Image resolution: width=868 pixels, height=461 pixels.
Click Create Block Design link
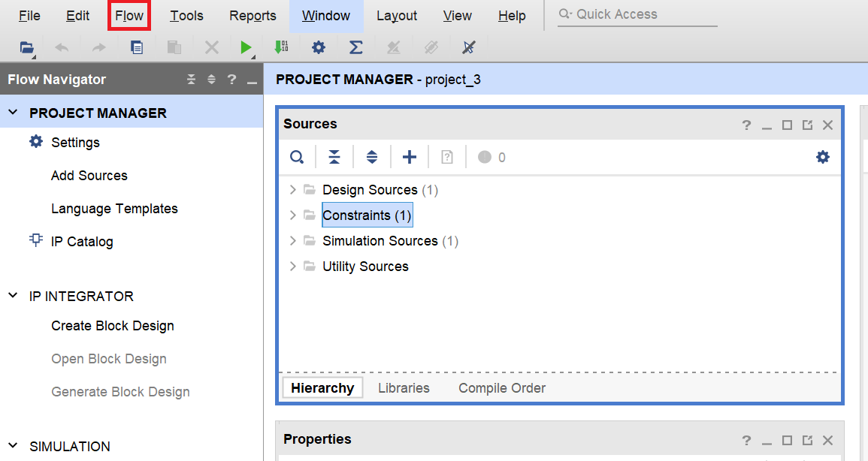tap(113, 326)
